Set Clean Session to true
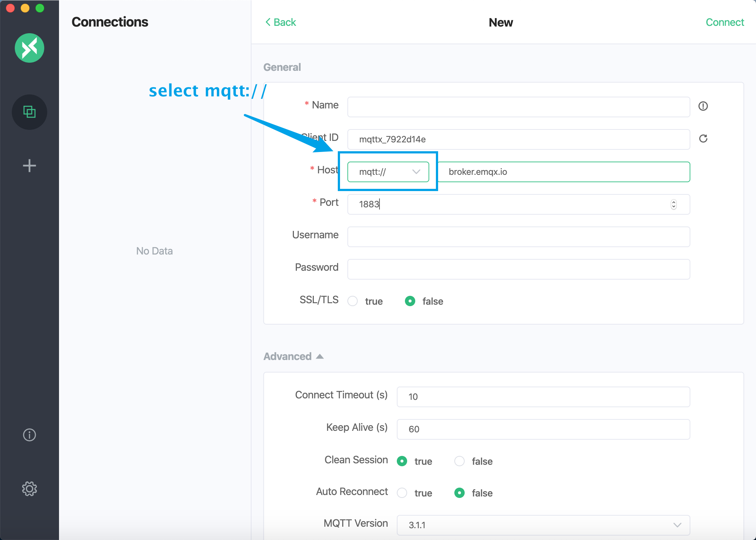This screenshot has width=756, height=540. click(x=402, y=461)
